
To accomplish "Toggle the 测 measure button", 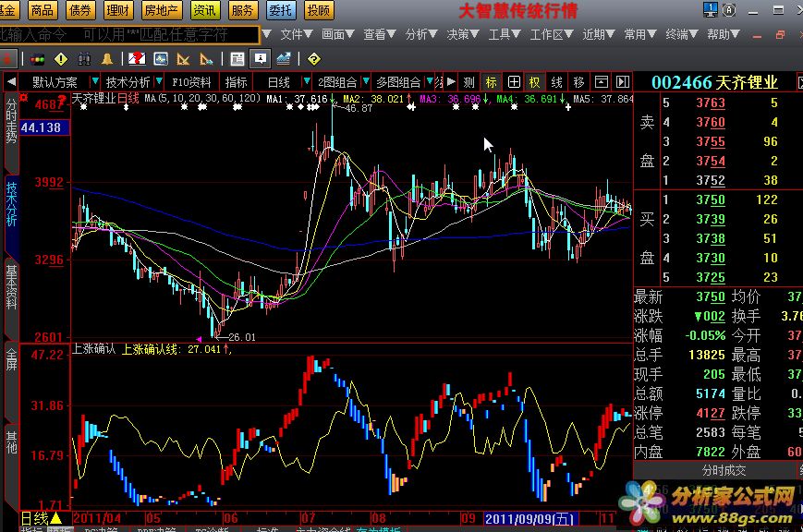I will coord(468,82).
